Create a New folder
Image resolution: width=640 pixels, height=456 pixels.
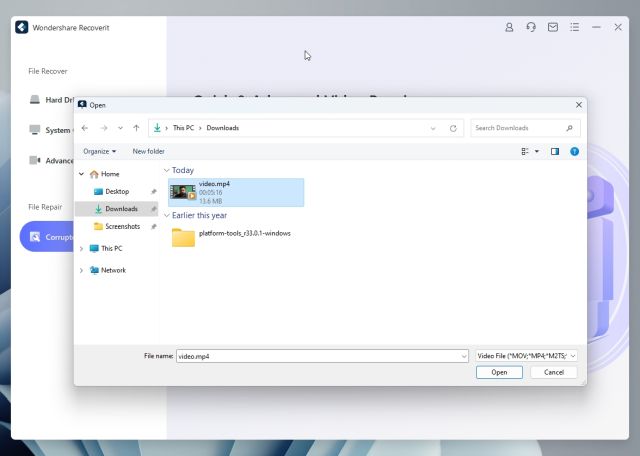(x=149, y=151)
